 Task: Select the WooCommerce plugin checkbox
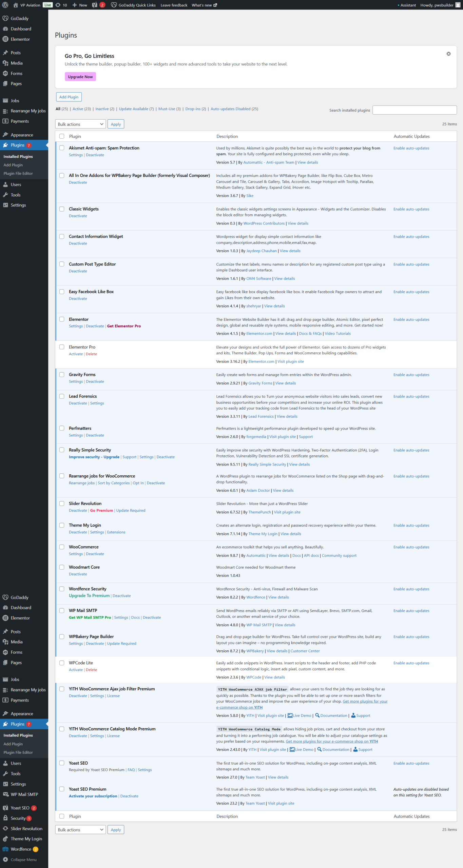pos(62,547)
